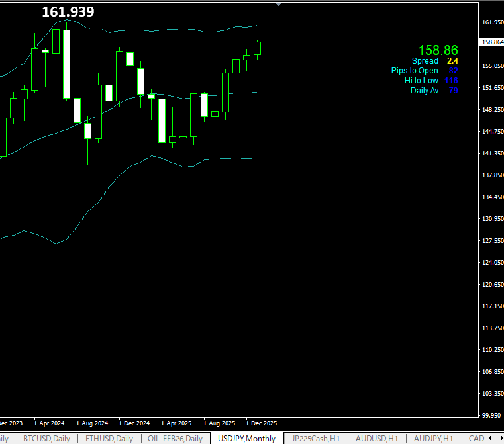This screenshot has height=444, width=504.
Task: Switch to the BTCUSD,Daily chart tab
Action: [46, 438]
